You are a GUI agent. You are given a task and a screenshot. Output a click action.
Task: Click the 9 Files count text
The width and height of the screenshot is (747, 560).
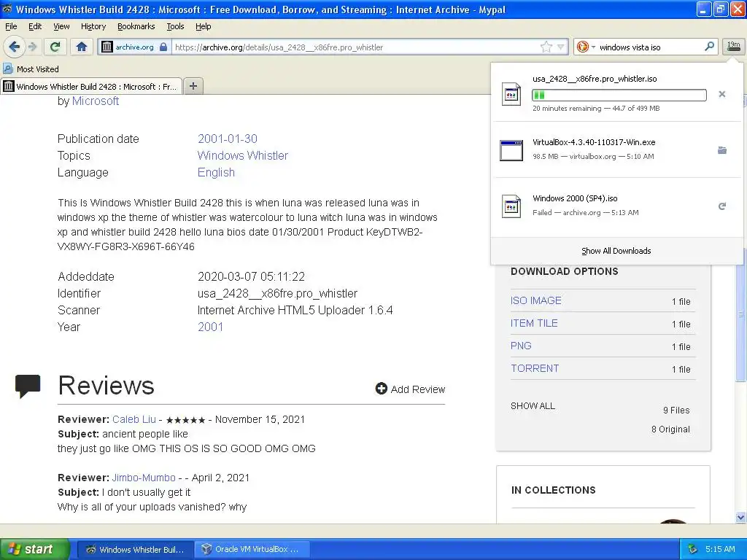(676, 410)
